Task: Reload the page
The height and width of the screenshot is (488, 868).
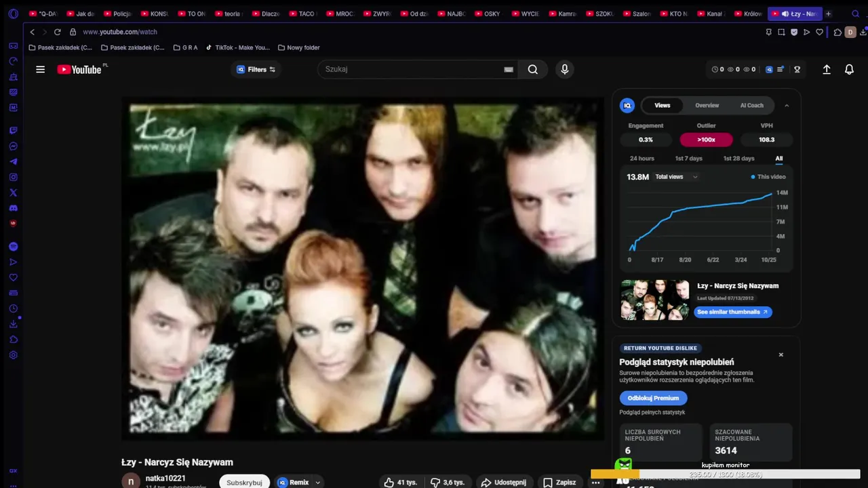Action: 57,32
